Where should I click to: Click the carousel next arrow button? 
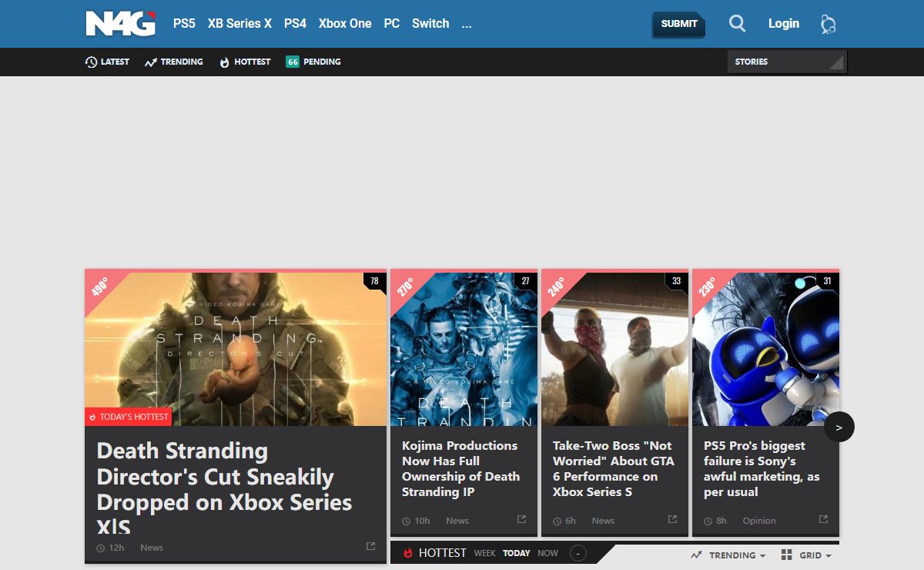pos(839,427)
